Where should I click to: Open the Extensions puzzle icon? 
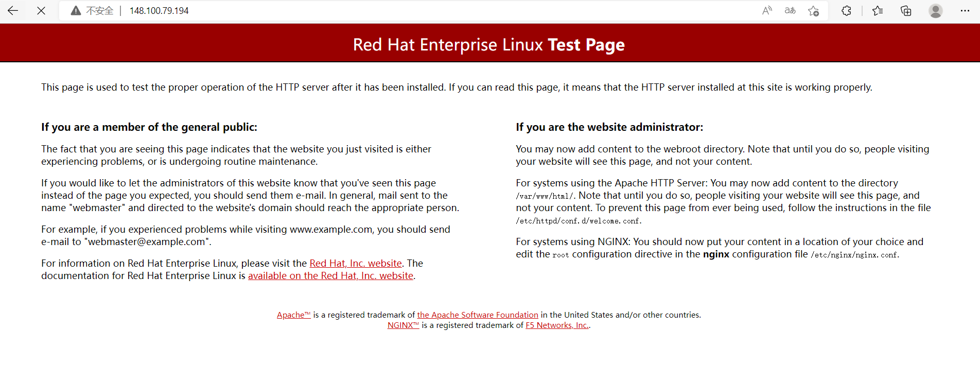coord(846,11)
